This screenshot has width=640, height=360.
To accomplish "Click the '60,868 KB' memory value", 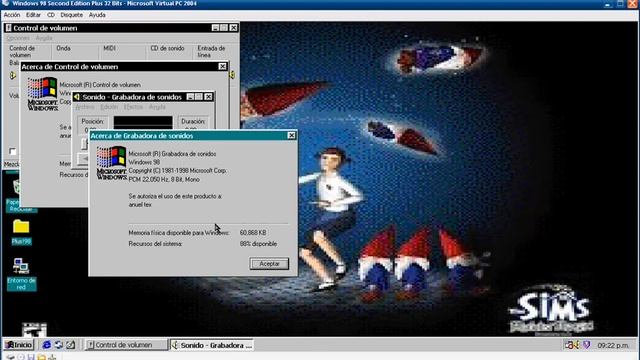I will tap(253, 232).
